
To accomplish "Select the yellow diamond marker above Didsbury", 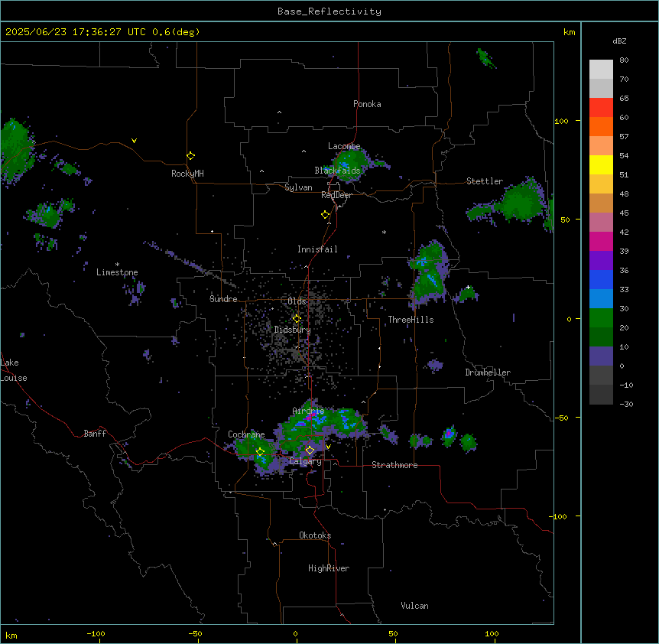I will 297,319.
